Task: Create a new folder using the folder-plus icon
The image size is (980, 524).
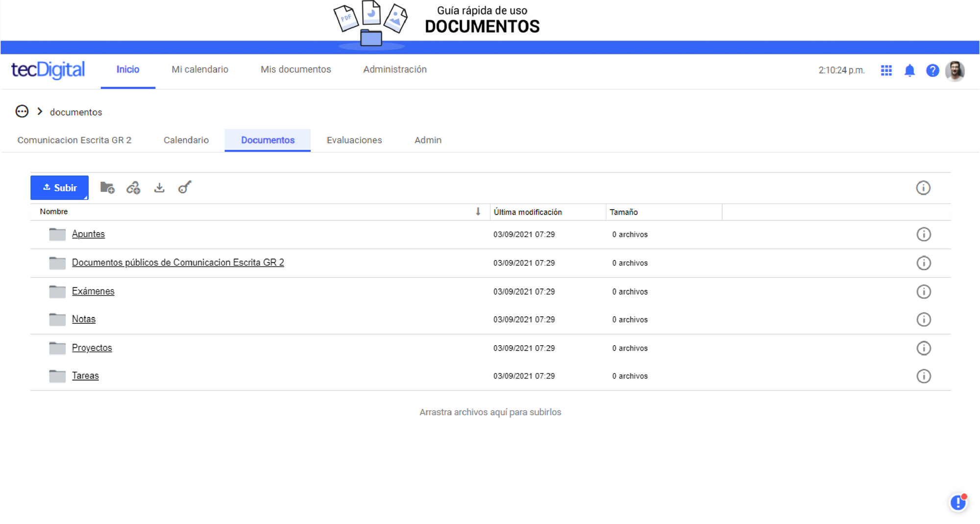Action: [107, 187]
